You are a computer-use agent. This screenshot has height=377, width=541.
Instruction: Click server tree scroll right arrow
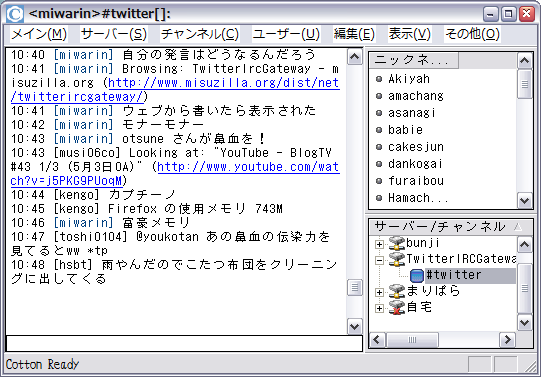click(508, 340)
